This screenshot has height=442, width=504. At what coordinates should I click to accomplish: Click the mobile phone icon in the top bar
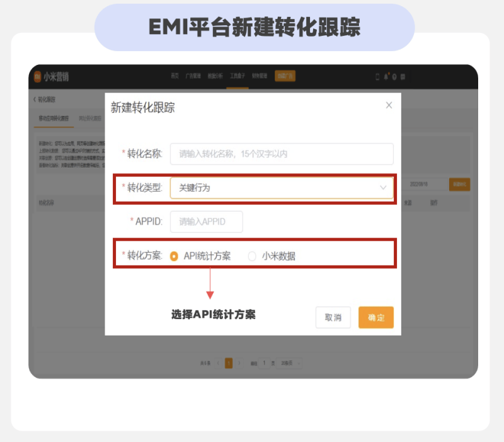pos(378,76)
